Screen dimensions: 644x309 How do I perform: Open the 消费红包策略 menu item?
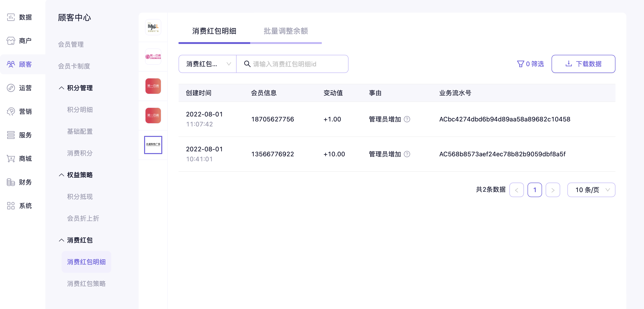point(86,283)
